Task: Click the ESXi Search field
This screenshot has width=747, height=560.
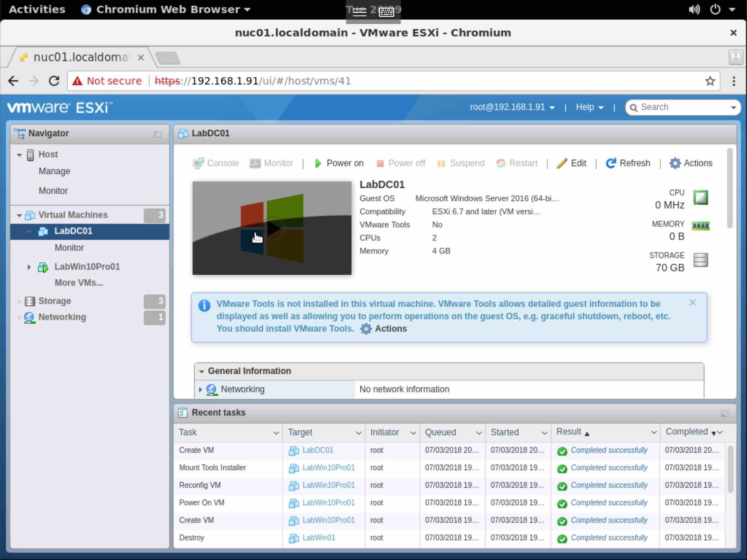Action: [x=682, y=107]
